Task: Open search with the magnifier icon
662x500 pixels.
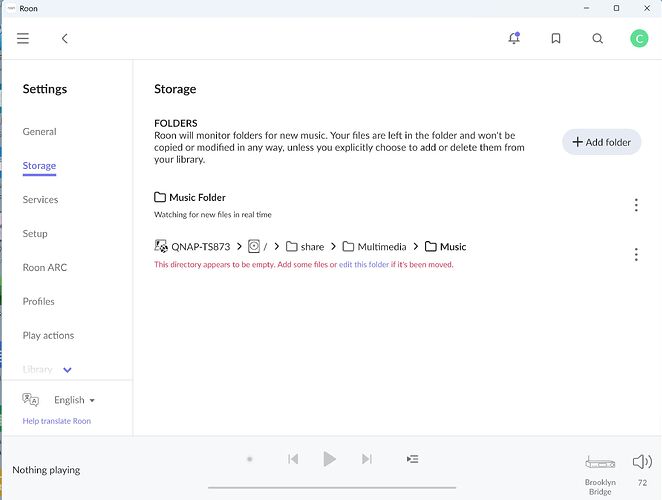Action: [597, 38]
